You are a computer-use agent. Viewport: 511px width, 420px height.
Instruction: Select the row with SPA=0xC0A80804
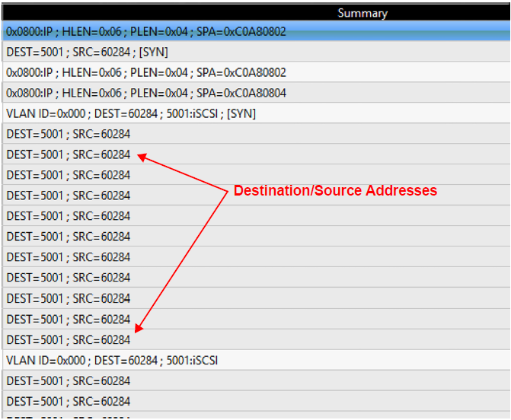point(256,93)
